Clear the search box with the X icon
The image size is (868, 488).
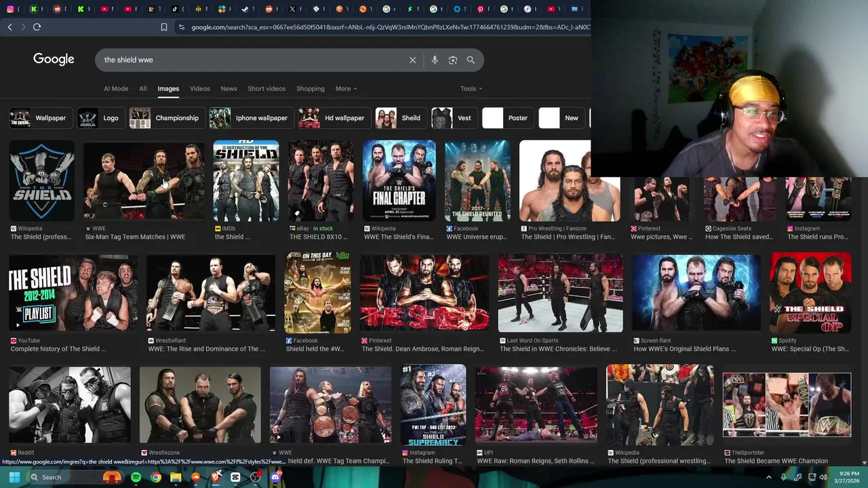point(412,60)
